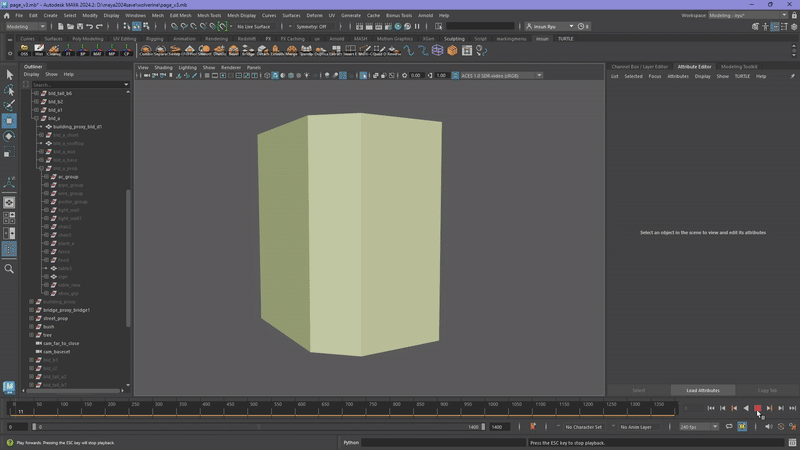
Task: Expand the street_prop outliner node
Action: (32, 318)
